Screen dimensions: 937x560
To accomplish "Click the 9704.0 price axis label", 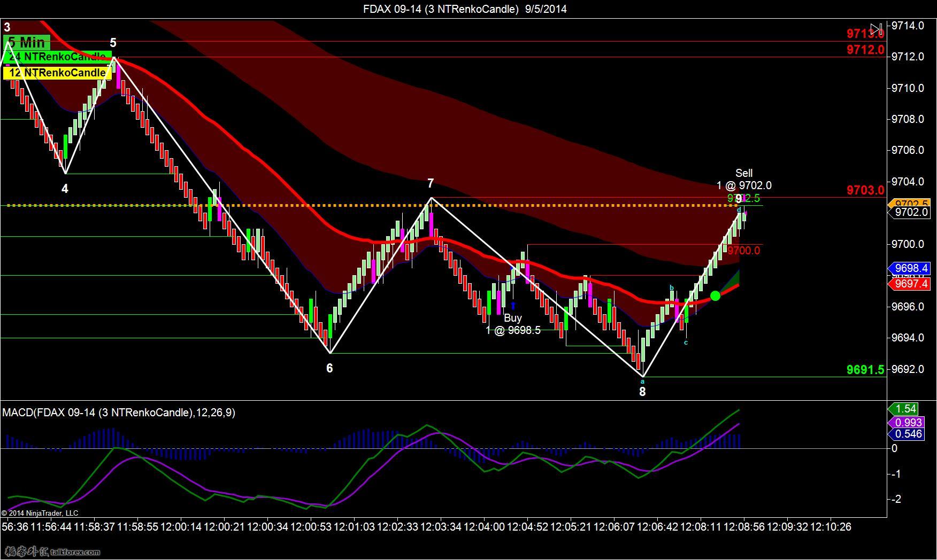I will [908, 182].
